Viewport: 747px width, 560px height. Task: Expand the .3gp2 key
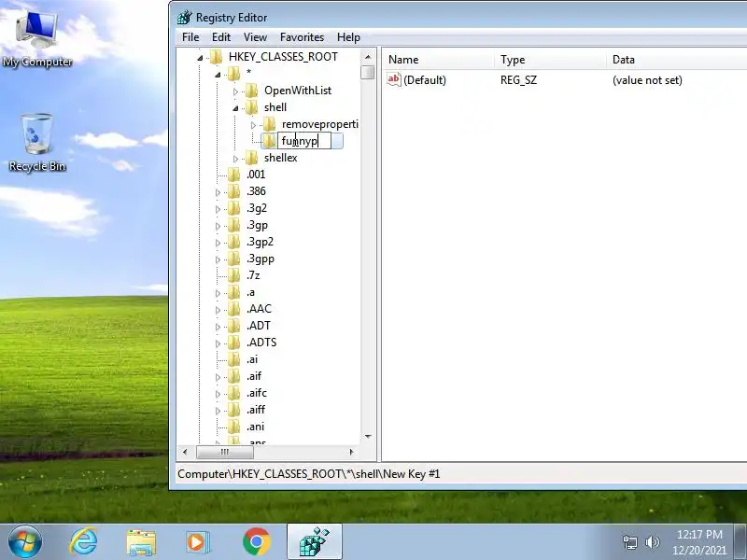click(218, 243)
